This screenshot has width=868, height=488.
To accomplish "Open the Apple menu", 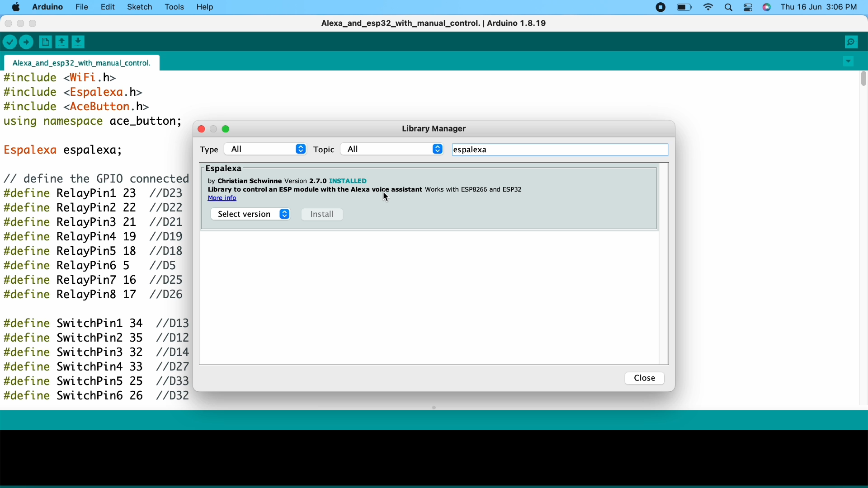I will (15, 7).
